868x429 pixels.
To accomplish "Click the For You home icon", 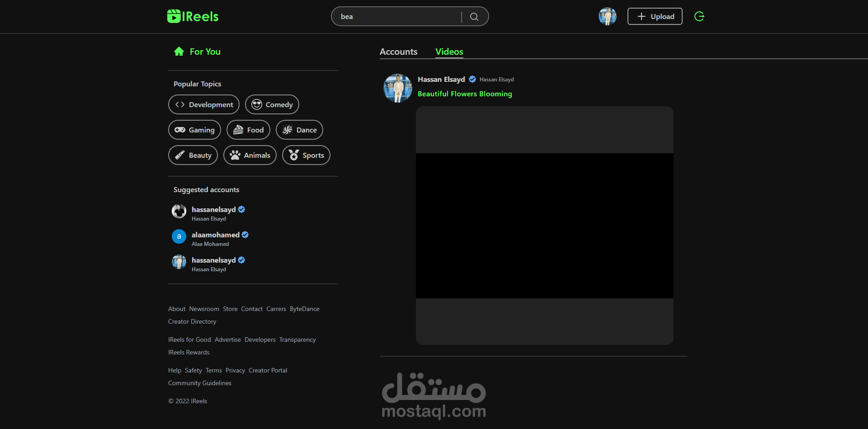I will (179, 52).
